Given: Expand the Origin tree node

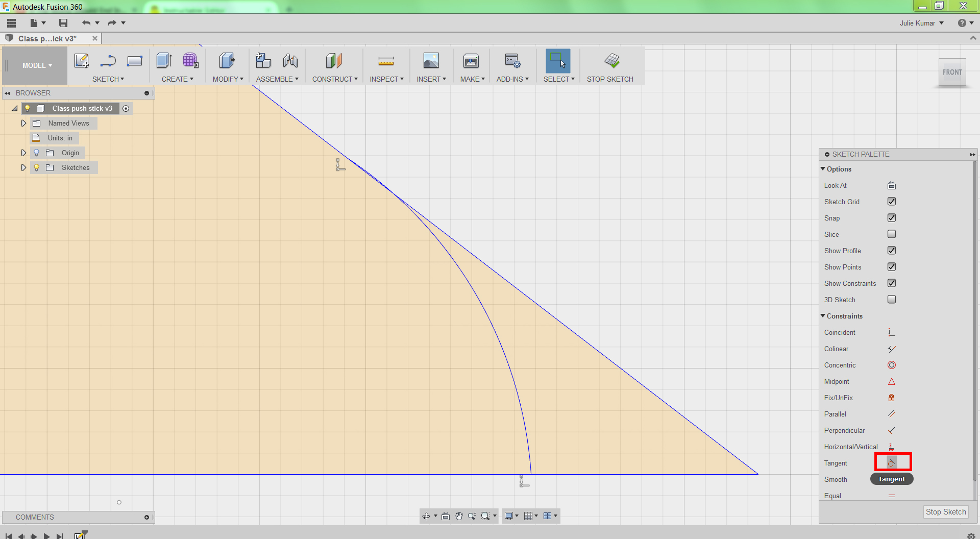Looking at the screenshot, I should (23, 153).
